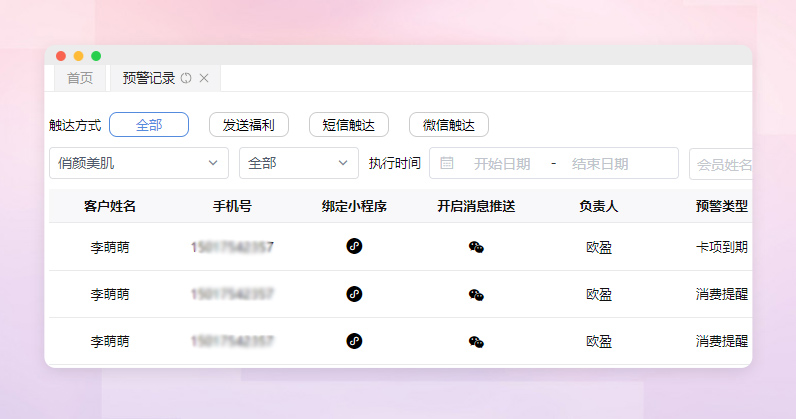Click mini-program icon in 卡项到期 row
796x419 pixels.
click(354, 246)
